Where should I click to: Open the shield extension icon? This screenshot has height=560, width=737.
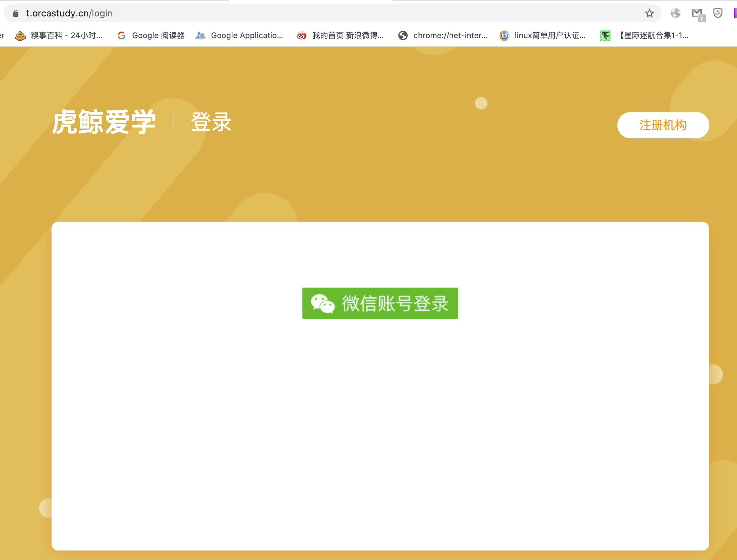click(x=718, y=13)
